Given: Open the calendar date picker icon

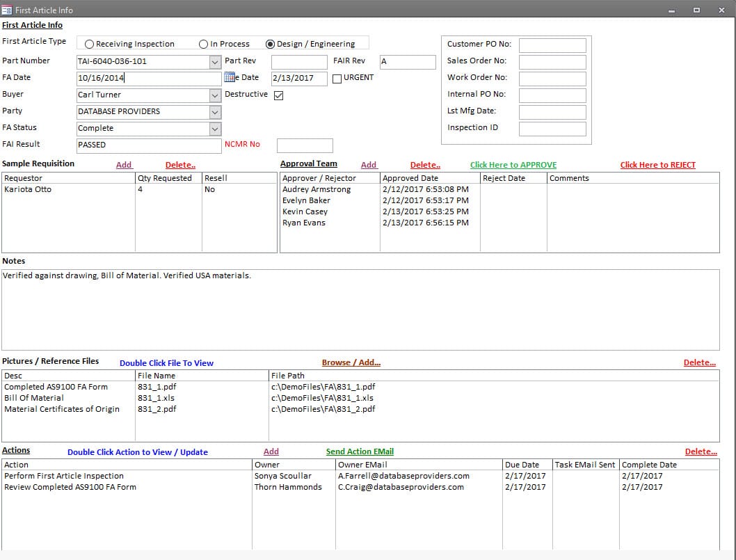Looking at the screenshot, I should coord(229,77).
